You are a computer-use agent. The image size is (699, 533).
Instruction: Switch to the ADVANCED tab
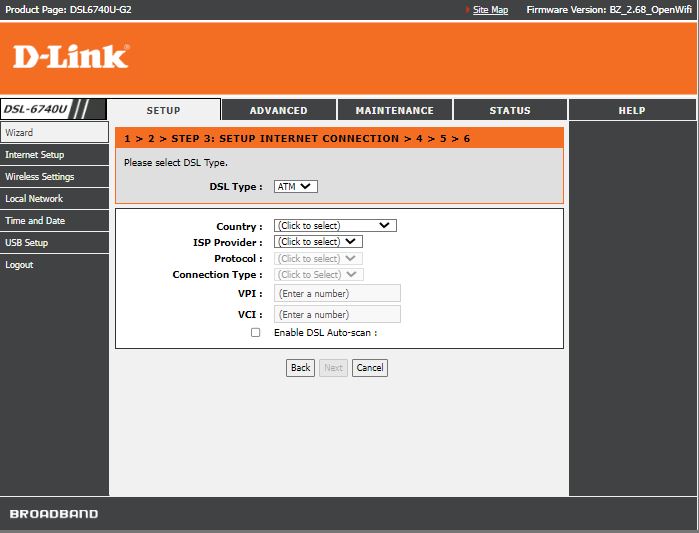[x=279, y=110]
